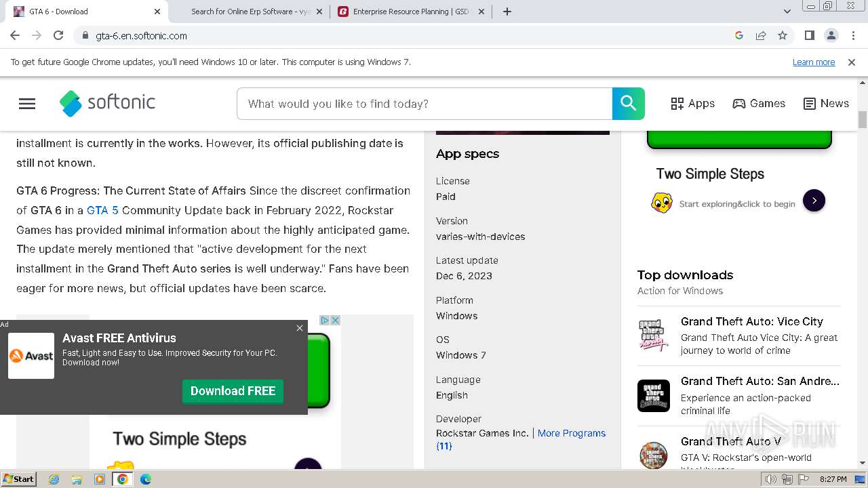Click the volume speaker tray icon
868x488 pixels.
770,479
